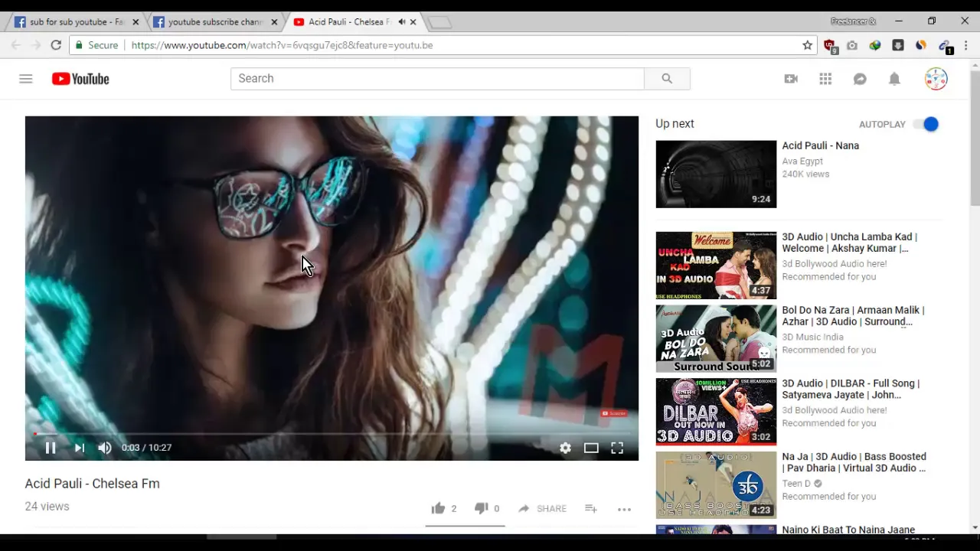Open 'Bol Do Na Zara | Armaan Malik' title
Viewport: 980px width, 551px height.
pyautogui.click(x=853, y=316)
